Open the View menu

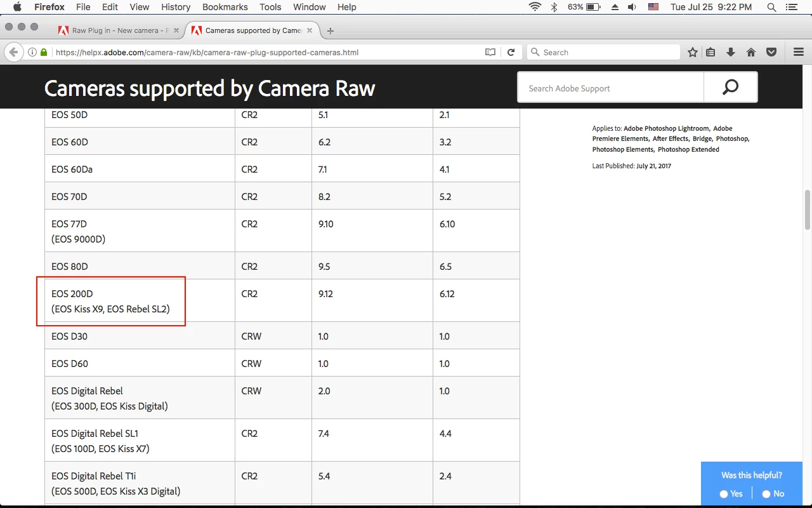click(x=139, y=7)
